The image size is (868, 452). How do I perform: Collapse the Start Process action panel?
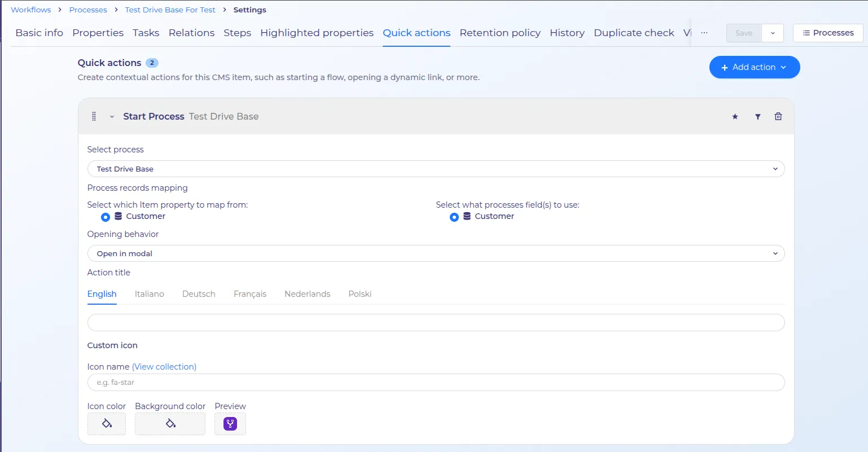coord(112,117)
